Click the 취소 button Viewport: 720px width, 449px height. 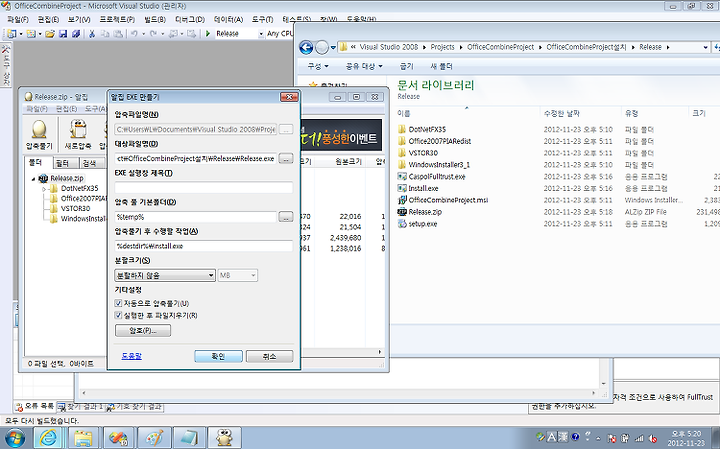point(270,356)
